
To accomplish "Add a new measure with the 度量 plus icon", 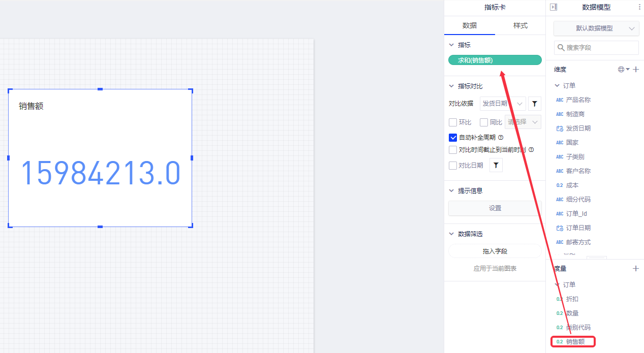I will (636, 268).
